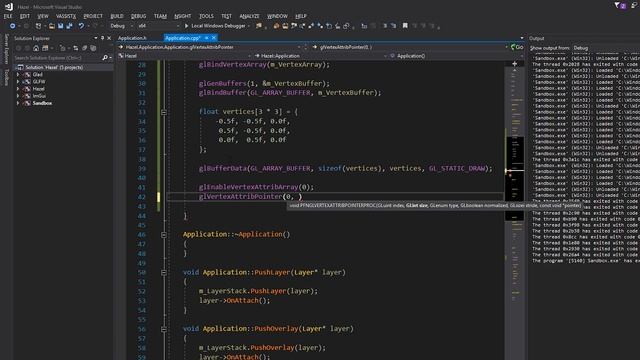
Task: Click the glVertexAttribPointer code line 42
Action: click(250, 197)
